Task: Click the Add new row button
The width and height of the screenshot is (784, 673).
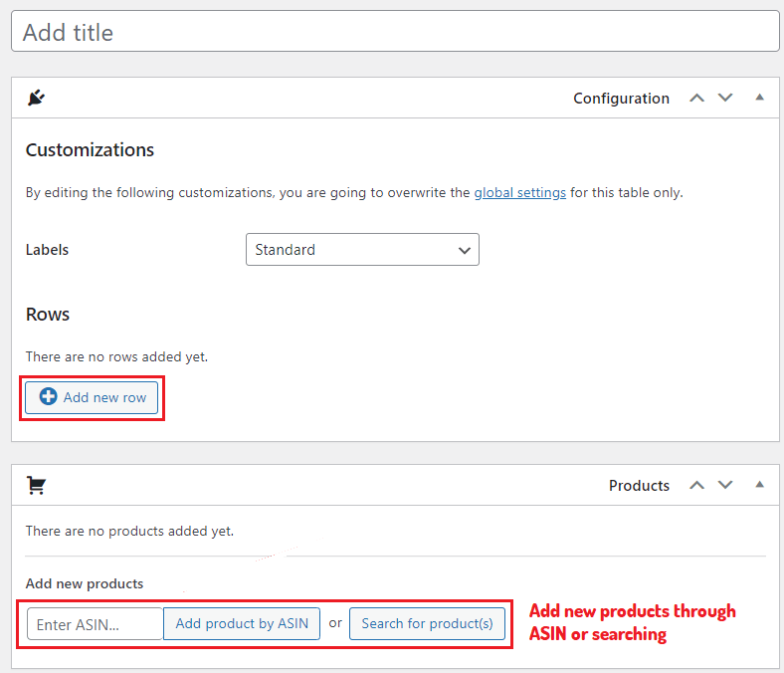Action: coord(92,398)
